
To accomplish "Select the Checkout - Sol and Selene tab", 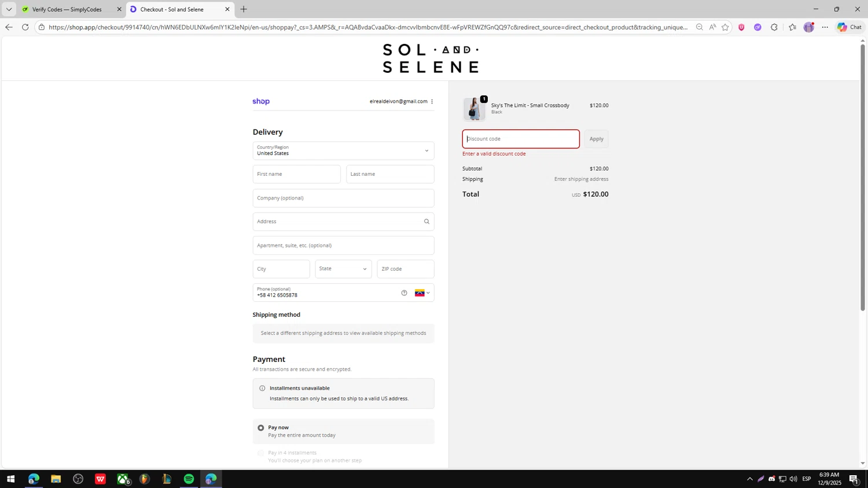I will [172, 9].
